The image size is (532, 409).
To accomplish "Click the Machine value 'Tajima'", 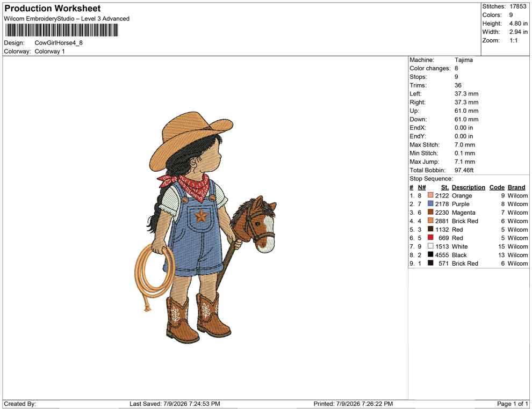I will (x=463, y=60).
